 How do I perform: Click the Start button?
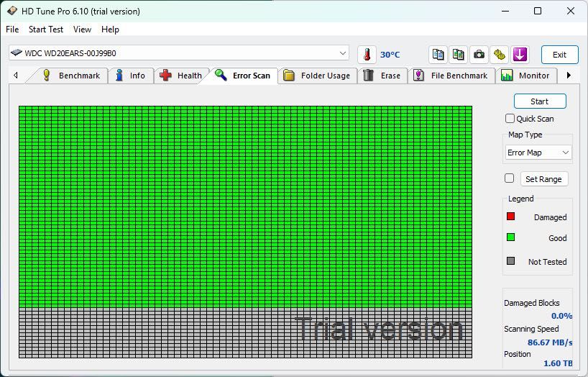(540, 101)
